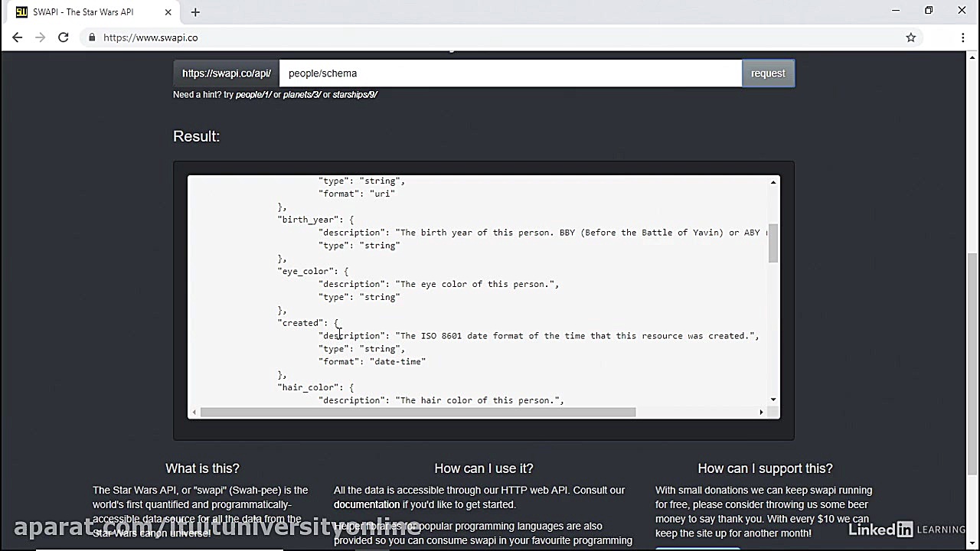Click the "How can I support this?" heading
The width and height of the screenshot is (980, 551).
point(765,468)
